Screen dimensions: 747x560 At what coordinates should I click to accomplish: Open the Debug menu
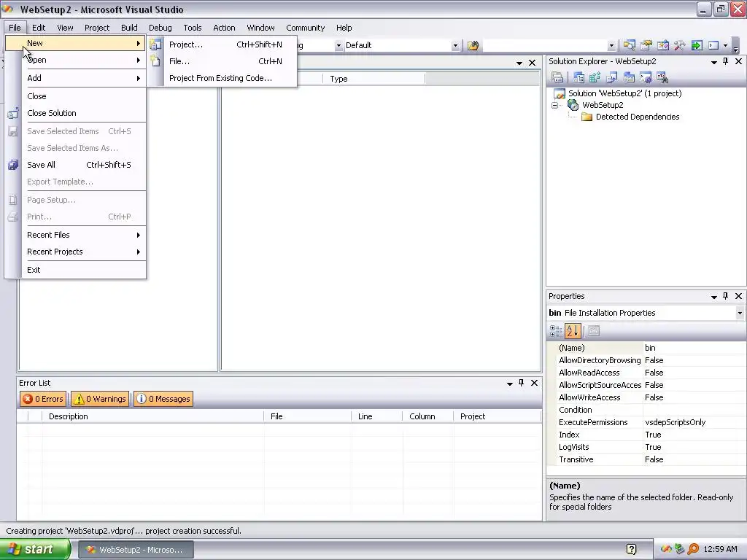coord(160,28)
